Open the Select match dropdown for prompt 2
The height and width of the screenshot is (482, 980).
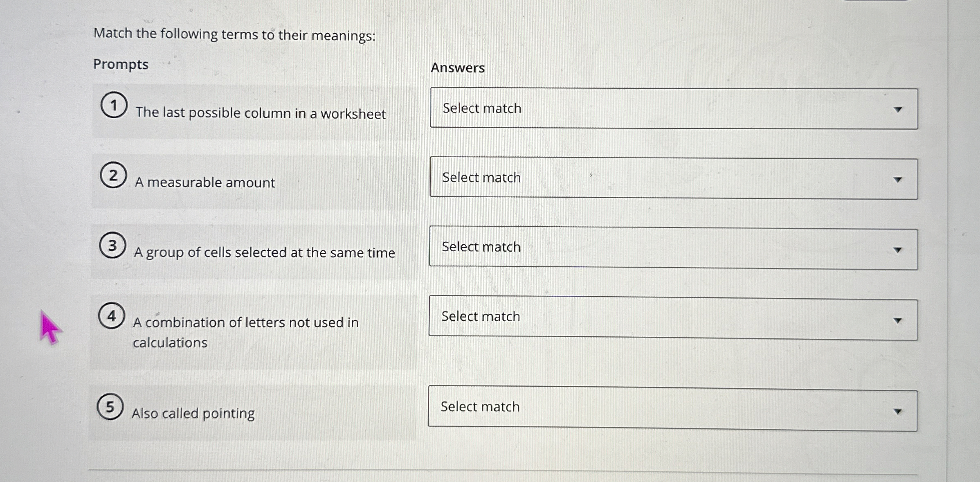671,177
